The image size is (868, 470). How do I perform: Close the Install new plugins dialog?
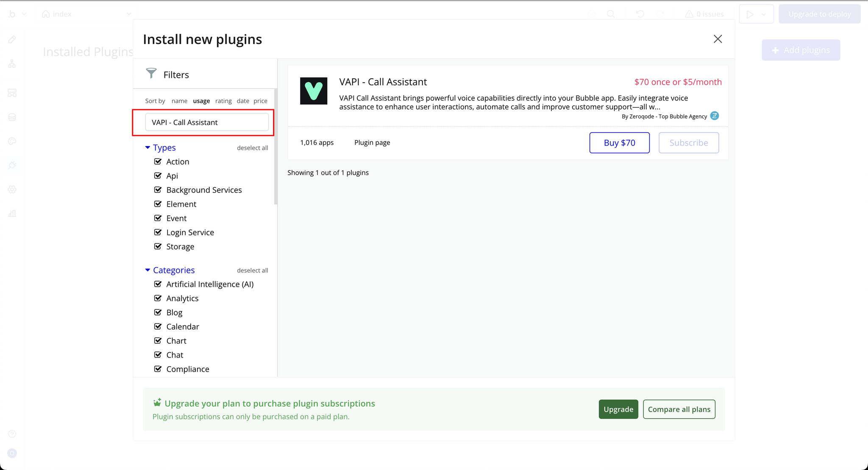pyautogui.click(x=718, y=39)
